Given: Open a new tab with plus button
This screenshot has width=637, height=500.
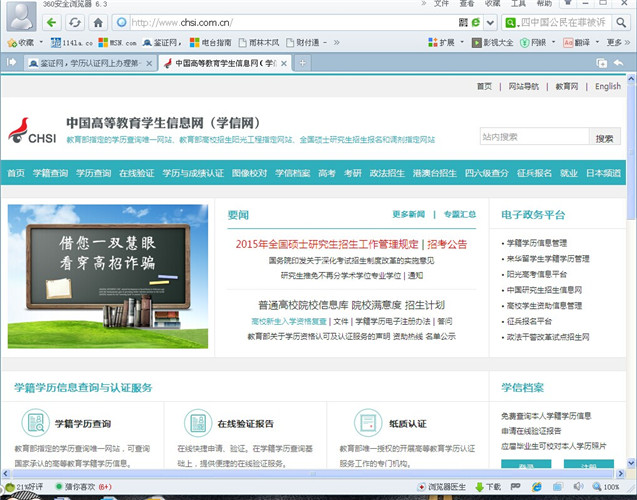Looking at the screenshot, I should (x=302, y=63).
